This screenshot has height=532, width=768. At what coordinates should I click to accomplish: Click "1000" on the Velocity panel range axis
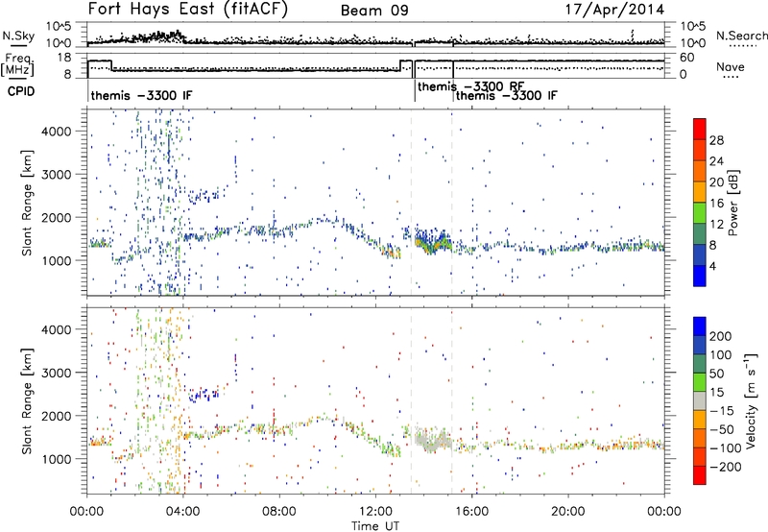[57, 460]
